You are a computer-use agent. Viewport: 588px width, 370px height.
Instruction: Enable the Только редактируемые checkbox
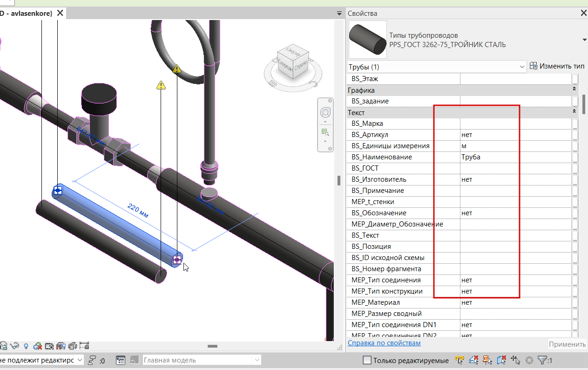click(367, 360)
